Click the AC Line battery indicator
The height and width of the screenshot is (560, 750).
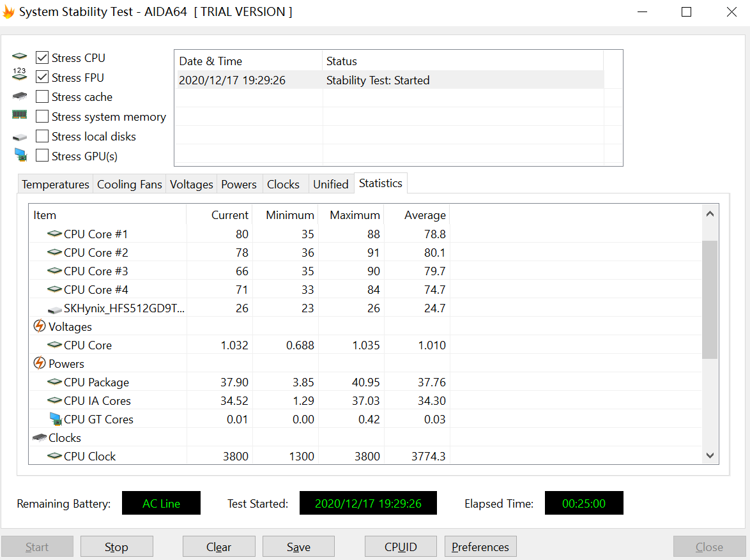point(161,503)
